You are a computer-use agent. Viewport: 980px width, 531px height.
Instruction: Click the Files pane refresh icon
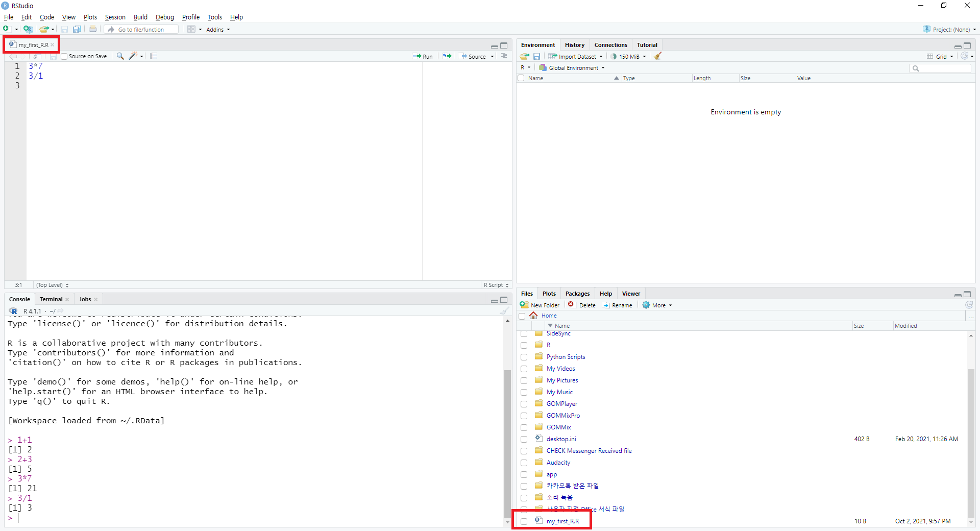(x=969, y=305)
